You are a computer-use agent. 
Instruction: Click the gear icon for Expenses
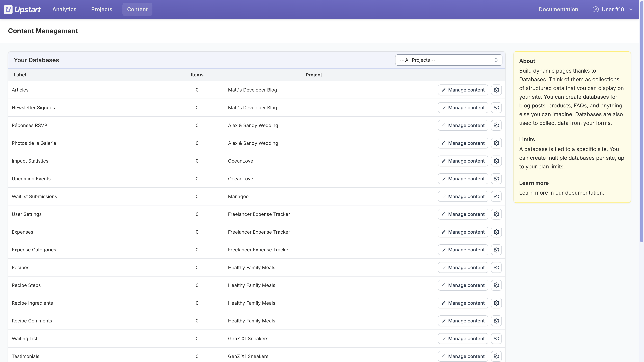tap(496, 232)
